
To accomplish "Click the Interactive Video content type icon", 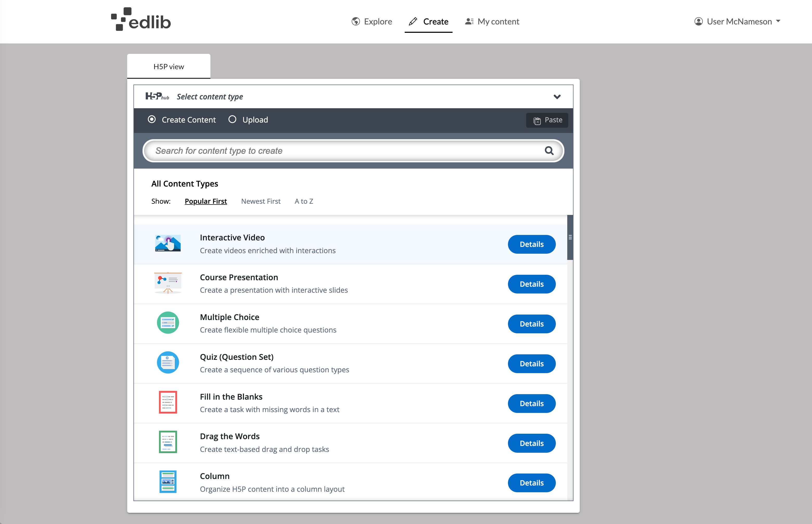I will coord(168,244).
